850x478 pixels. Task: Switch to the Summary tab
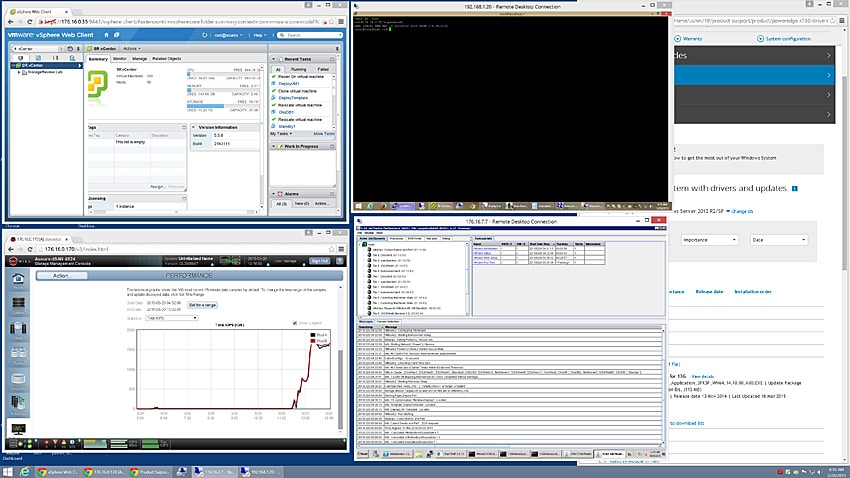tap(98, 59)
